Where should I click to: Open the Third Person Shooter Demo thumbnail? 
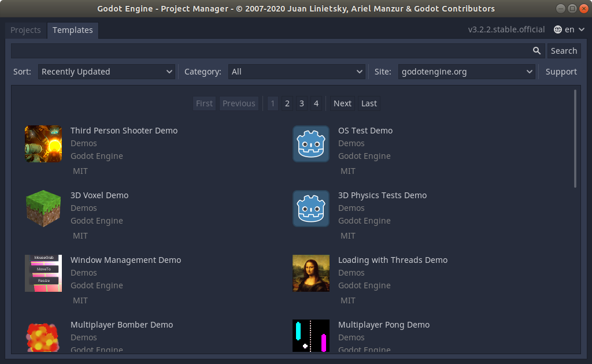point(43,144)
